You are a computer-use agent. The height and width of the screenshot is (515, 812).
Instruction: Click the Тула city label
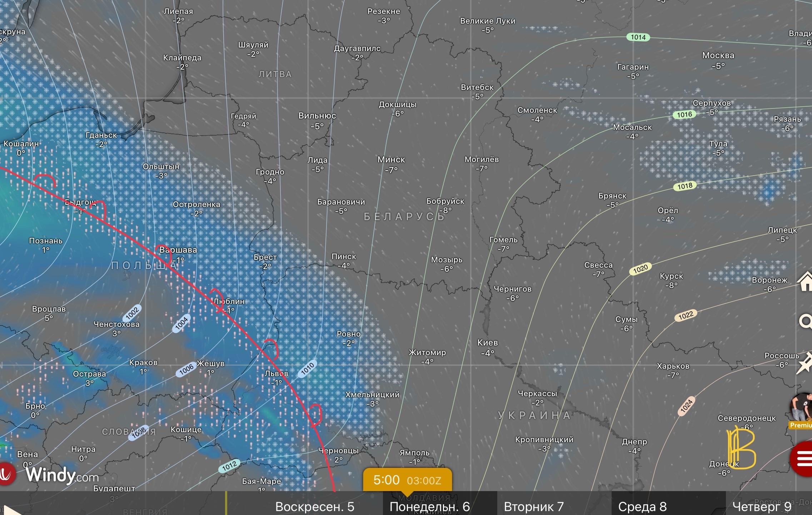coord(718,144)
